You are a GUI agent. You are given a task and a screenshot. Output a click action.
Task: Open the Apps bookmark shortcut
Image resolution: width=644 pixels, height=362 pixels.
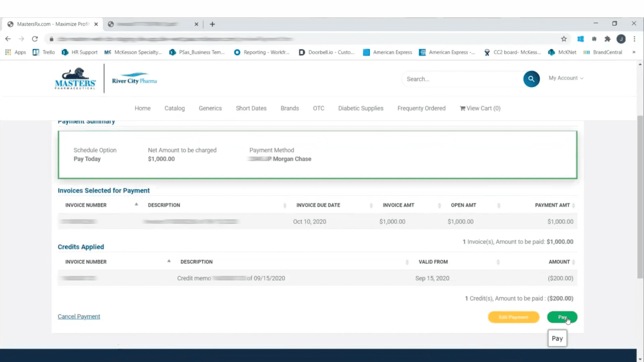pos(15,52)
